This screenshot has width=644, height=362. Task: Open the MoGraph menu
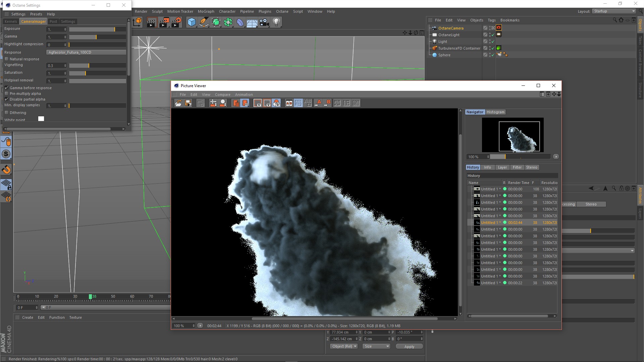(x=206, y=11)
